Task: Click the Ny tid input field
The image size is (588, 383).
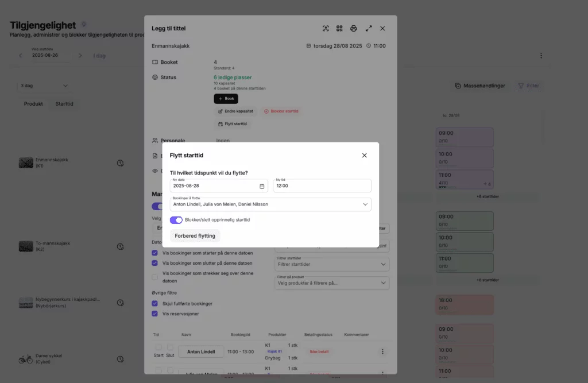Action: (322, 186)
